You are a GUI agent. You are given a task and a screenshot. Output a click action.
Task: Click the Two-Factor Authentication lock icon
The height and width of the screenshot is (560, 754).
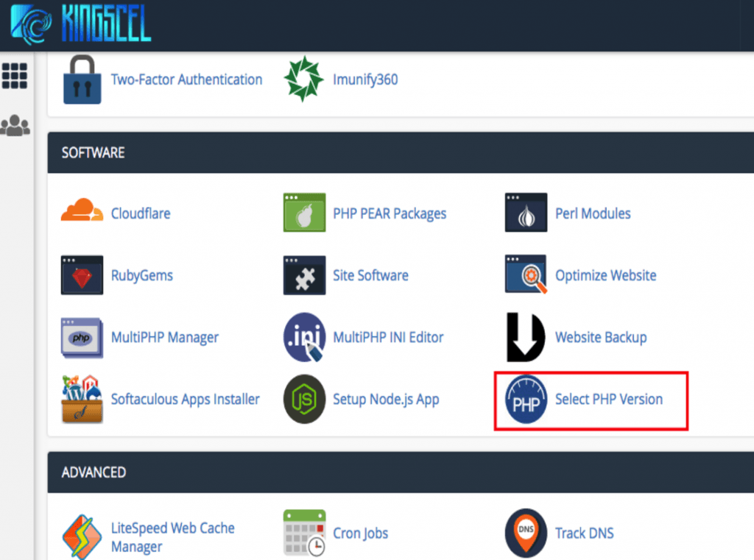tap(82, 79)
